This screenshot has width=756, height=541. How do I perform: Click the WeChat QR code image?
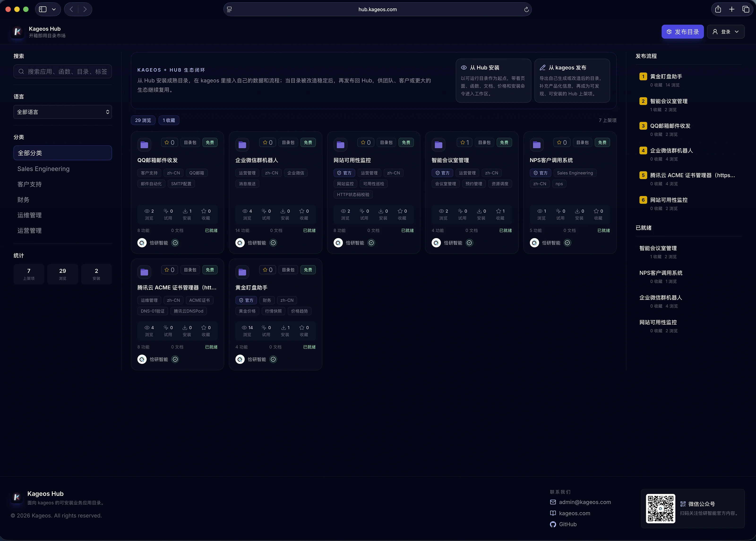tap(660, 508)
